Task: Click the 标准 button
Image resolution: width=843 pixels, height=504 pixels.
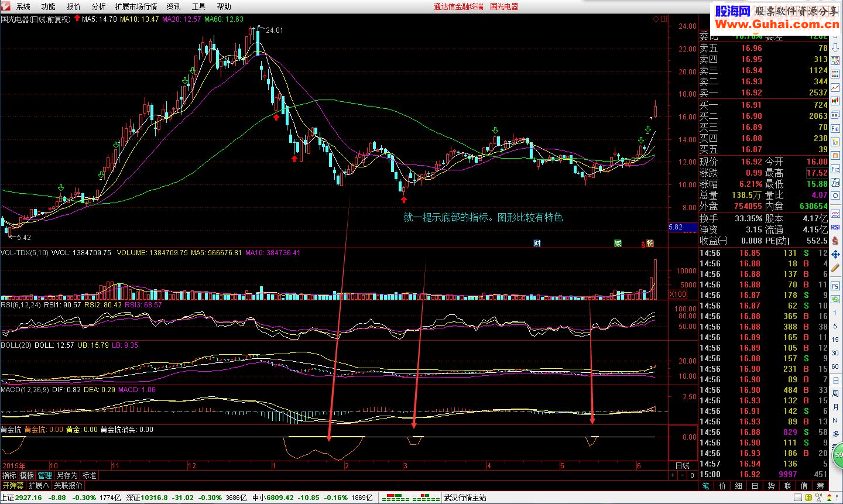Action: pyautogui.click(x=89, y=475)
